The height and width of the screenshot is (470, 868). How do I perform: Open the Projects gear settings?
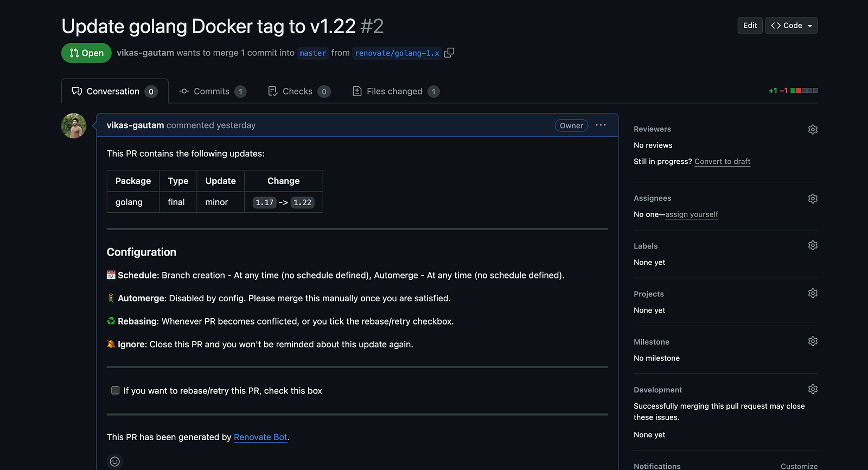(x=813, y=293)
